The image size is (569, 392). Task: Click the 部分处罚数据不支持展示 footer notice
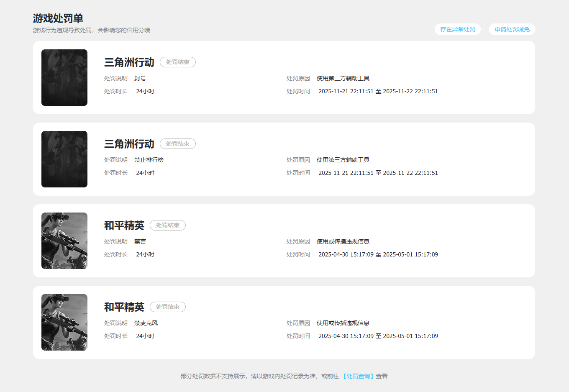[x=284, y=376]
